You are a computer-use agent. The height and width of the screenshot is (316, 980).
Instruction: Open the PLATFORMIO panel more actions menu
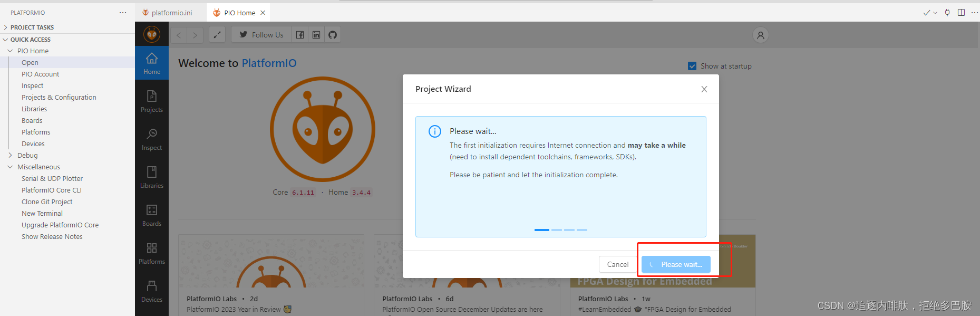(x=123, y=13)
